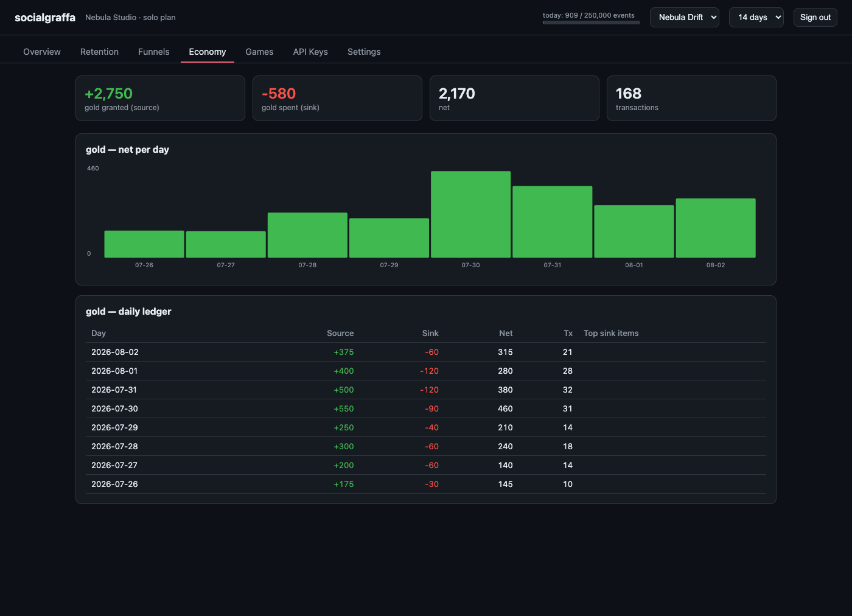Click the -90 sink value
The image size is (852, 616).
pos(431,408)
